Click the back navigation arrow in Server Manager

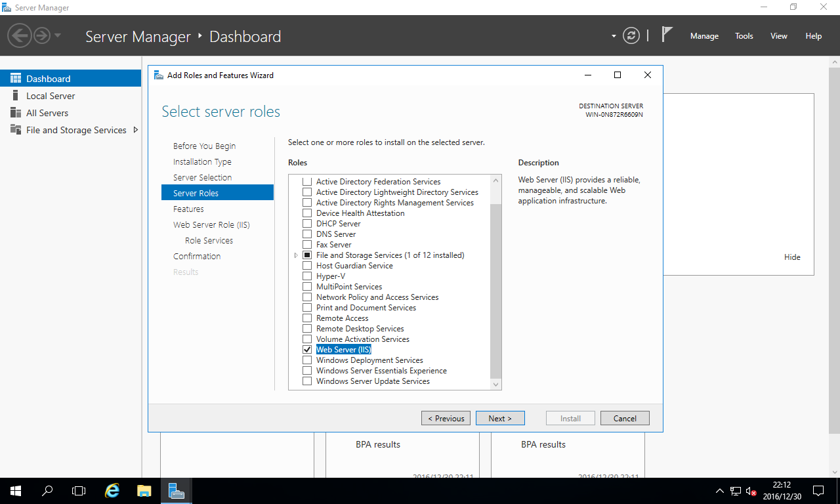tap(20, 35)
